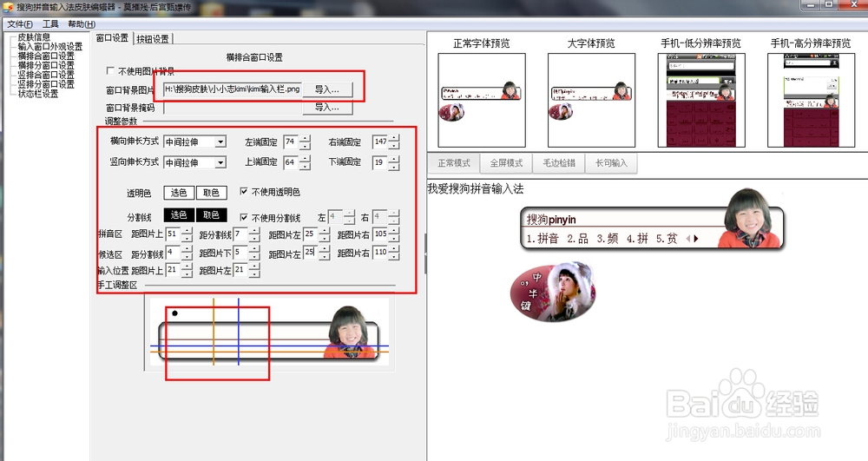
Task: Toggle 不使用图片背景 checkbox
Action: 110,71
